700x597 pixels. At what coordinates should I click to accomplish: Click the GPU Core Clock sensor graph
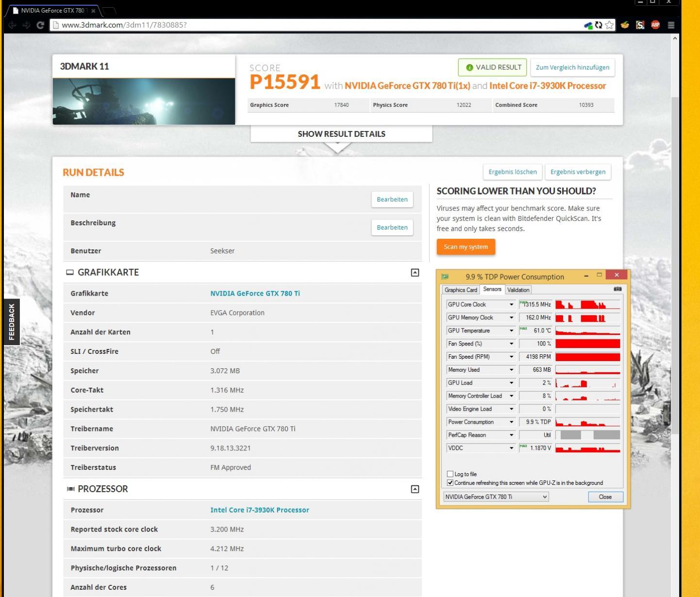coord(587,305)
